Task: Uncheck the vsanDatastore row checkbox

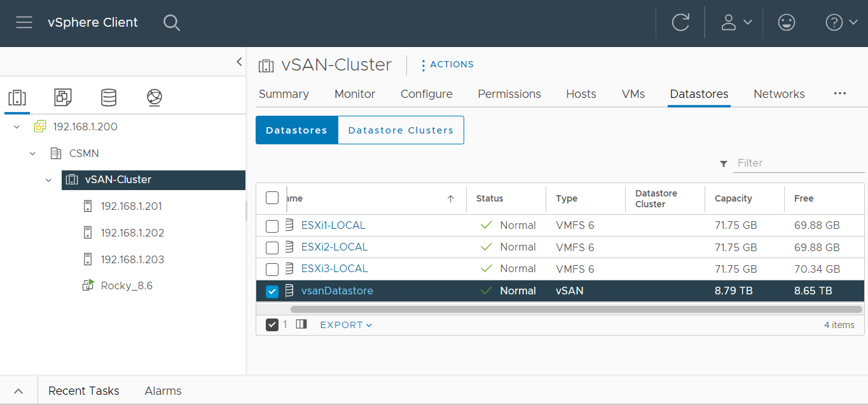Action: [272, 291]
